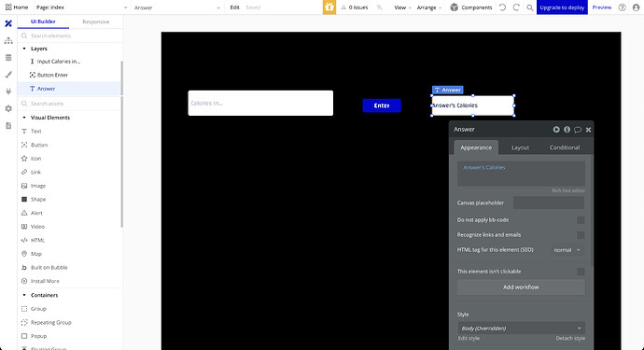The image size is (644, 350).
Task: Open the Edit menu in top bar
Action: pyautogui.click(x=234, y=7)
